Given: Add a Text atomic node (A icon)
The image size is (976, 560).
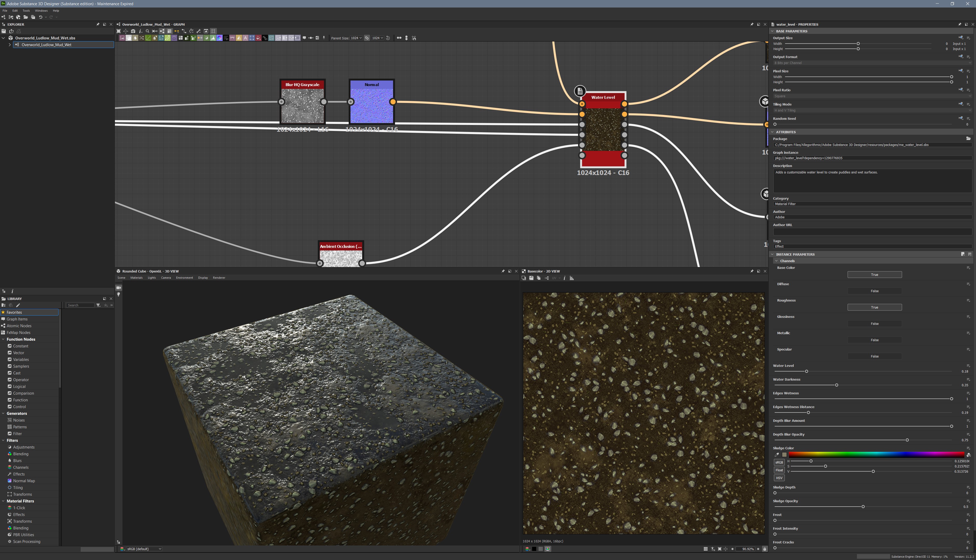Looking at the screenshot, I should click(245, 38).
